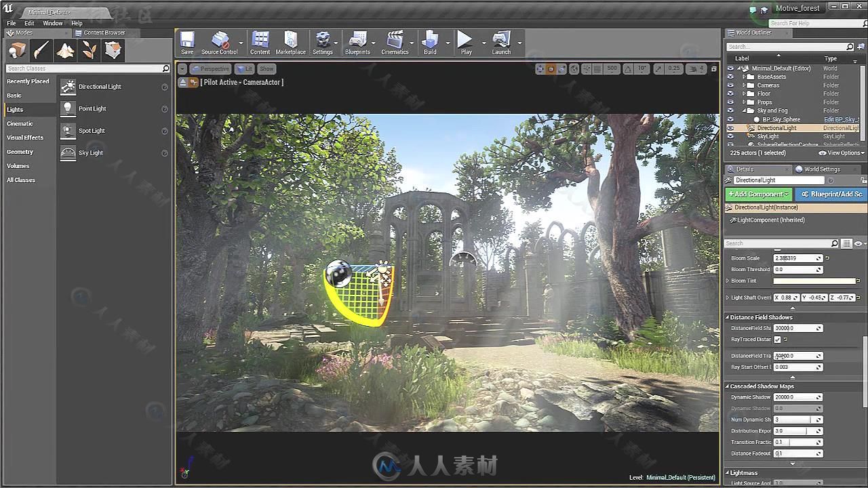Viewport: 868px width, 488px height.
Task: Maximize the viewport with restore icon
Action: click(713, 68)
